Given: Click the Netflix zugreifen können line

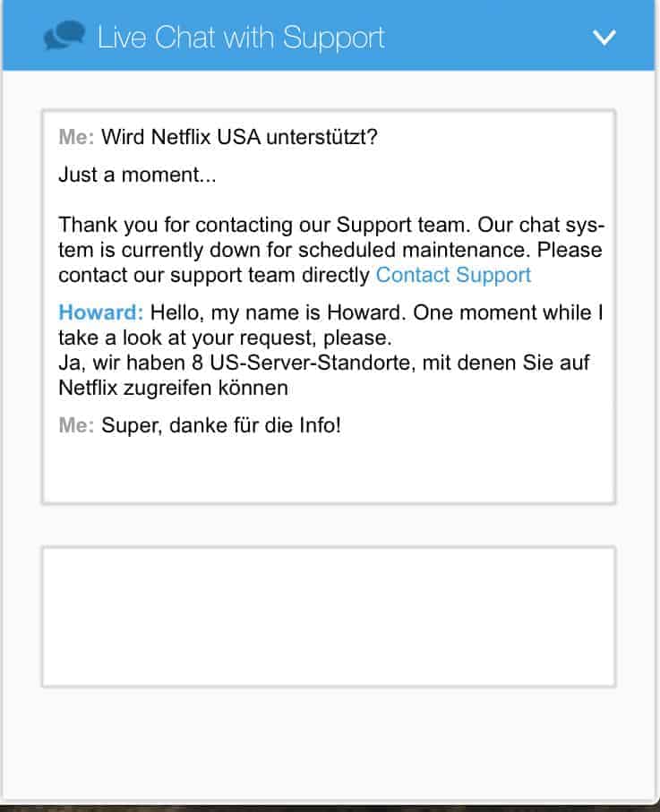Looking at the screenshot, I should coord(173,388).
